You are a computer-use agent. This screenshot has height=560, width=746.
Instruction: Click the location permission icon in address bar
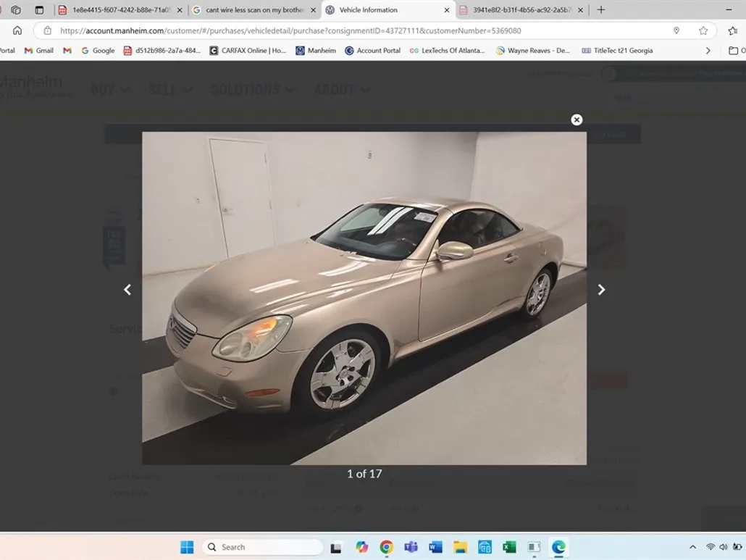[676, 30]
